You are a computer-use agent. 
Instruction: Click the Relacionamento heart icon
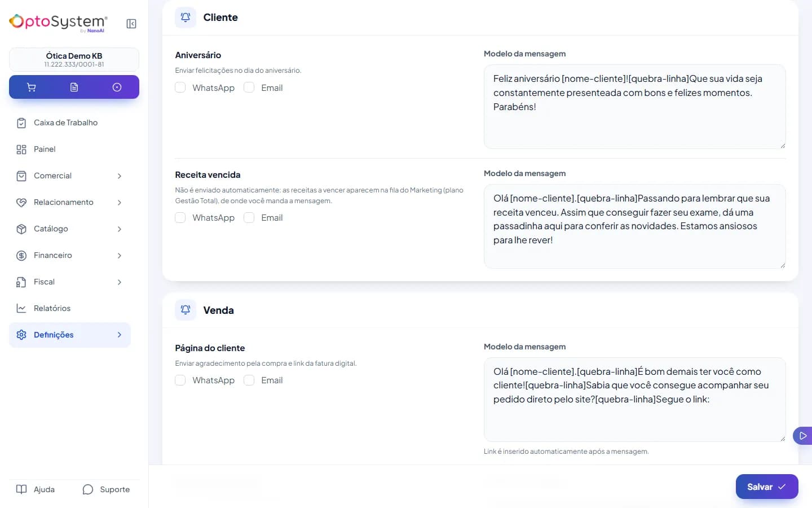click(x=21, y=203)
